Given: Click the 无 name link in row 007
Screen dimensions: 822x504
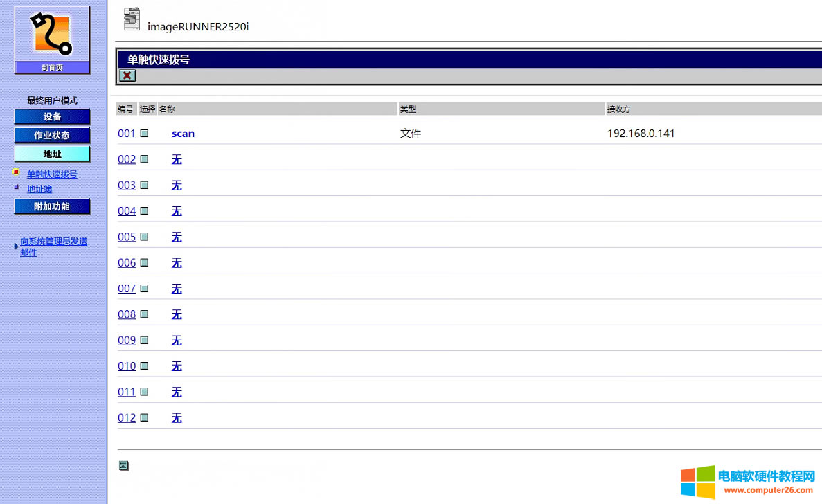Looking at the screenshot, I should 177,289.
